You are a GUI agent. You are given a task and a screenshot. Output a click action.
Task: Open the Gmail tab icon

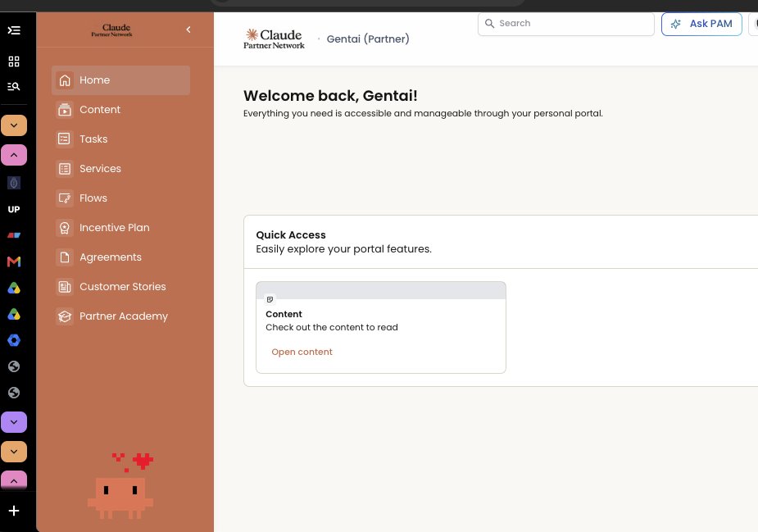pyautogui.click(x=14, y=261)
